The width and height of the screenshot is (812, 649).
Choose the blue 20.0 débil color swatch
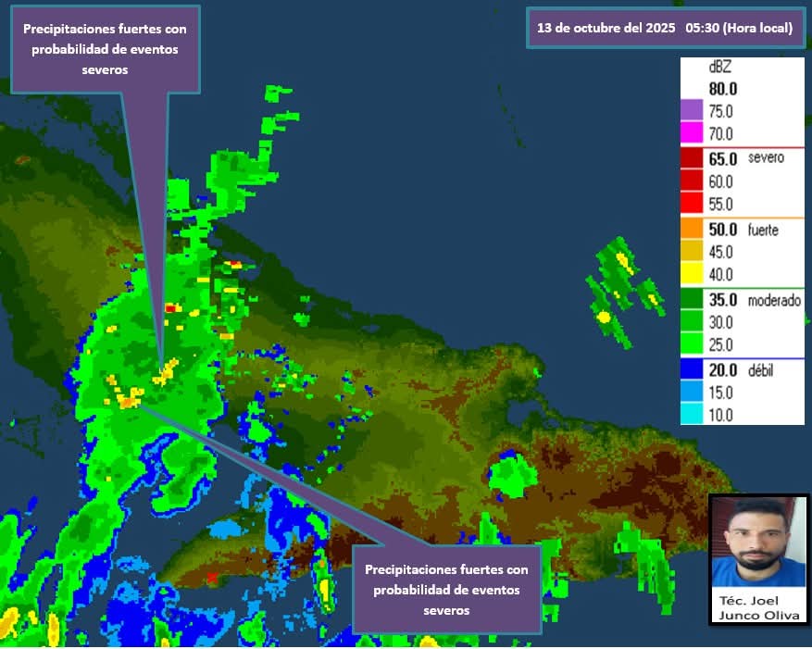693,370
